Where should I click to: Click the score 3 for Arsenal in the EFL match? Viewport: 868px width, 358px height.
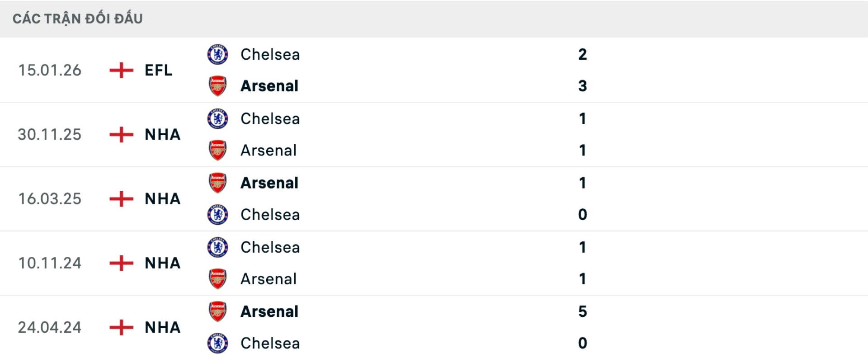pyautogui.click(x=583, y=85)
